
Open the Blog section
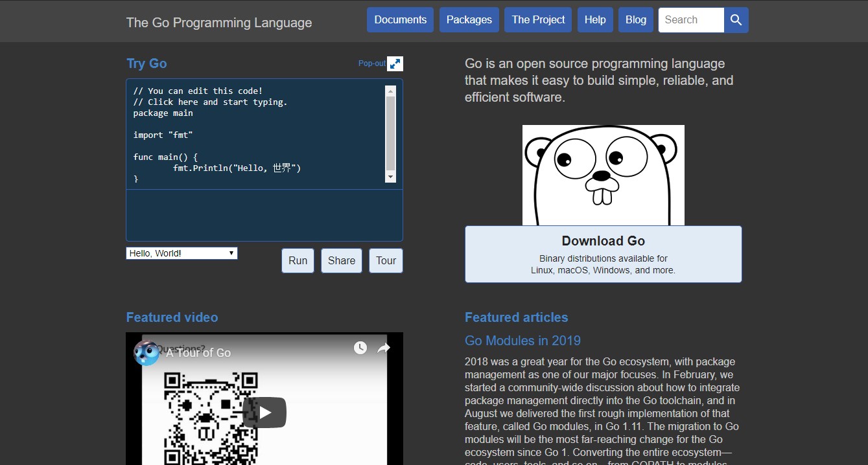tap(635, 19)
